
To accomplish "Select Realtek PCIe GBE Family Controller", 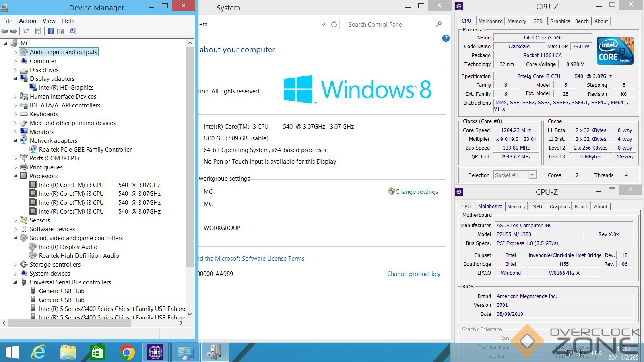I will tap(85, 150).
